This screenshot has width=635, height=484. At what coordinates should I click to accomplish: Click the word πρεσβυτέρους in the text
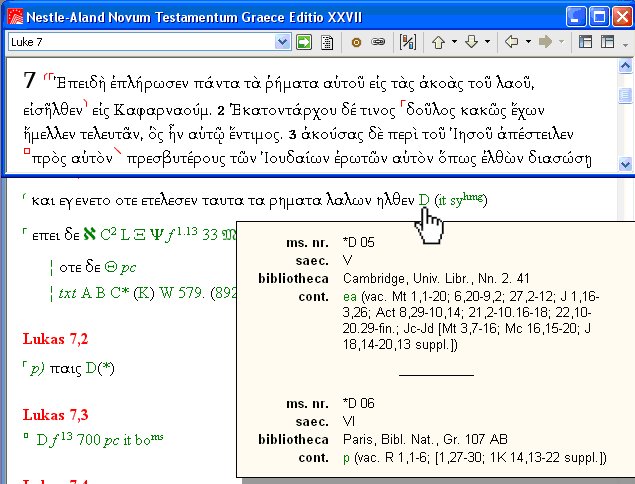pyautogui.click(x=175, y=159)
